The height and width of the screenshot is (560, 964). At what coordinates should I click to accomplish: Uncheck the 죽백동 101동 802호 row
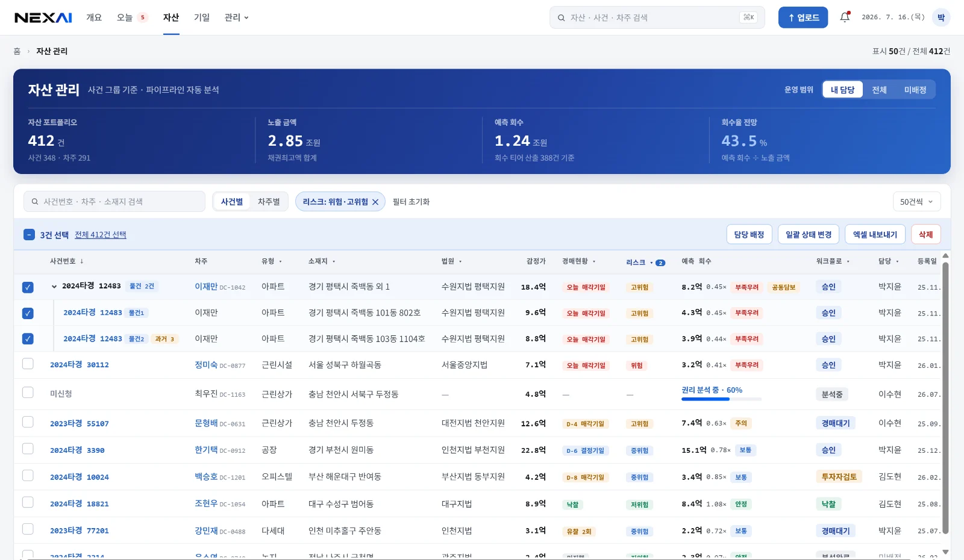click(x=28, y=313)
